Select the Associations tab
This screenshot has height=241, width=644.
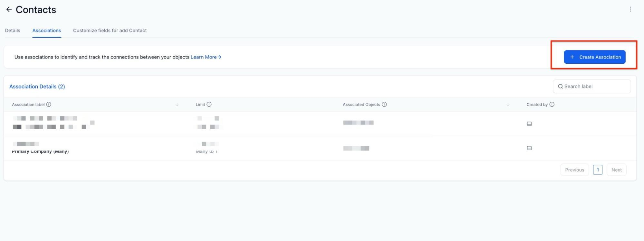(47, 31)
